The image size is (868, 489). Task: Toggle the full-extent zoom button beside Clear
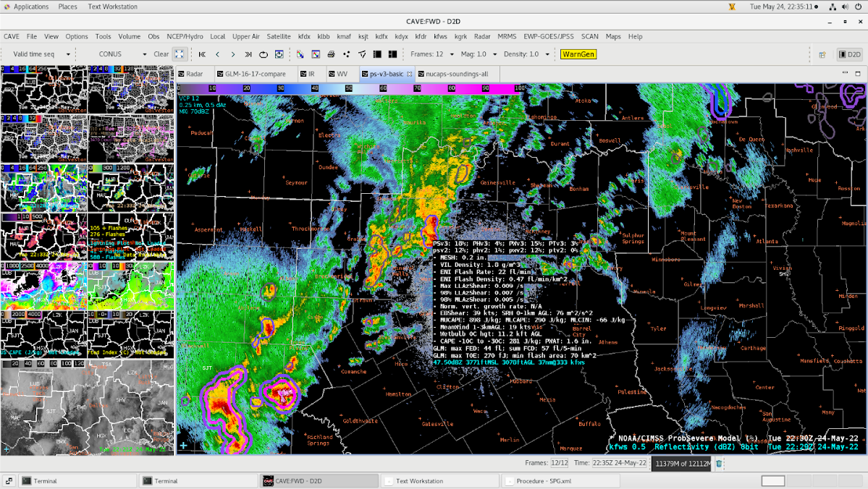180,54
